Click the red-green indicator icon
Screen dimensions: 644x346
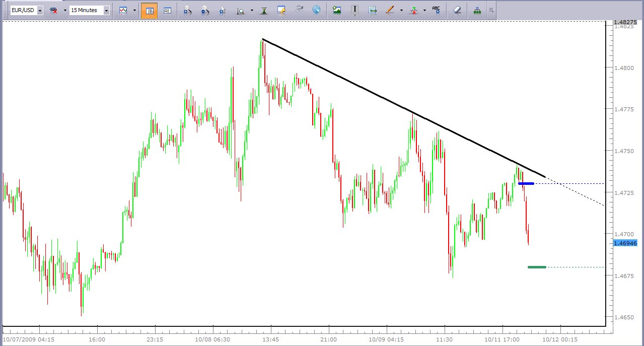(414, 10)
